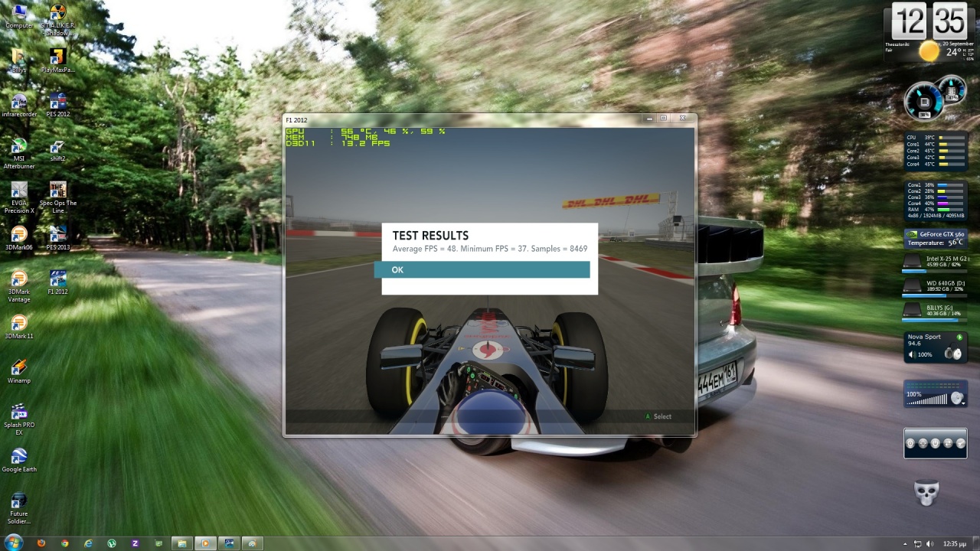The image size is (980, 551).
Task: Open the 3DMark06 desktop icon
Action: (19, 238)
